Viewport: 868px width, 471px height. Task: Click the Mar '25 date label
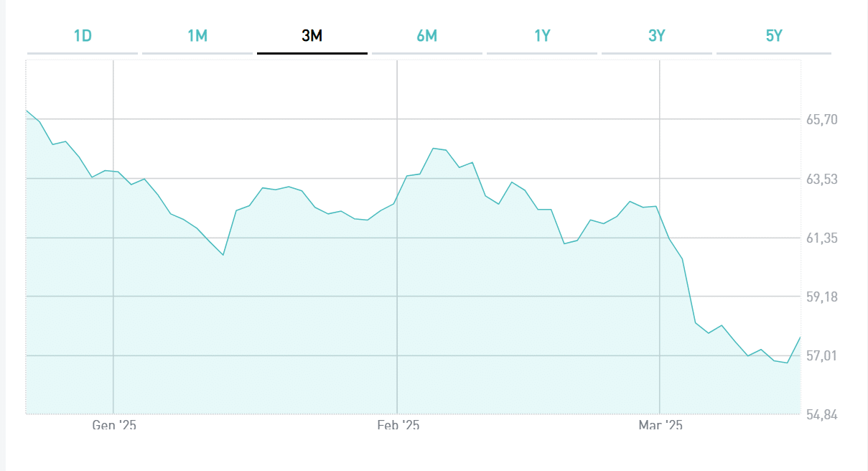(x=661, y=426)
